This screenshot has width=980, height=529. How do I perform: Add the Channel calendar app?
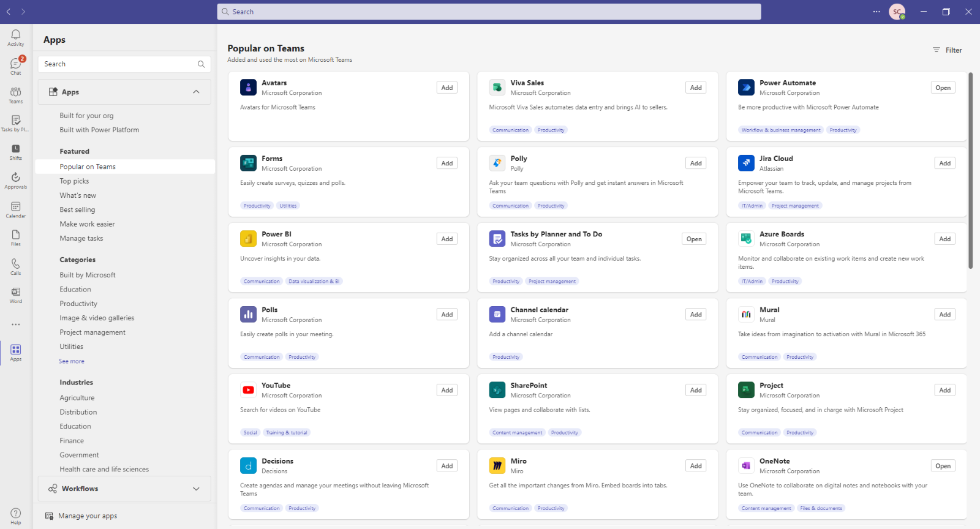[696, 315]
